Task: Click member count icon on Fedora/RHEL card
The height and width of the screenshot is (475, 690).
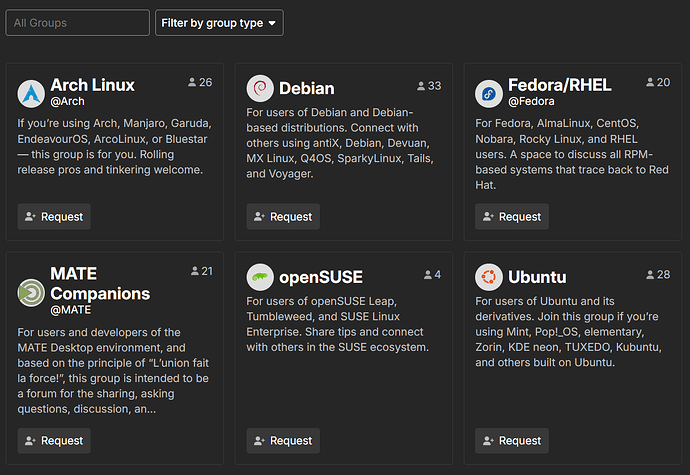Action: [650, 82]
